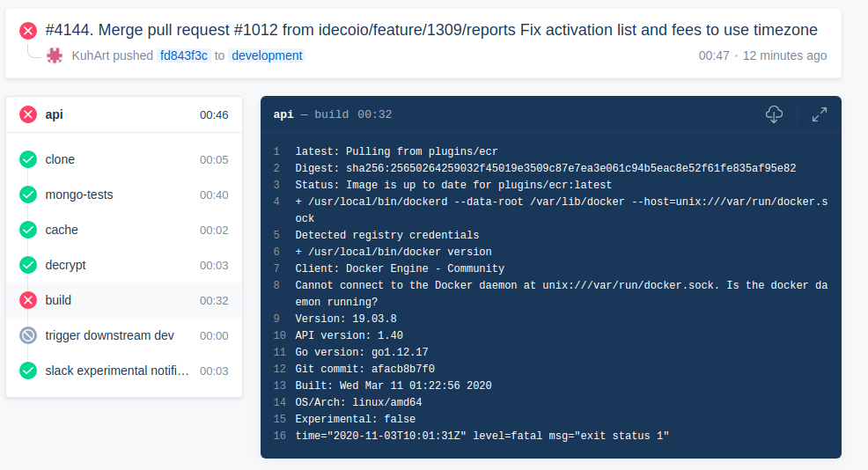Screen dimensions: 868x470
Task: Open the mongo-tests step
Action: (79, 195)
